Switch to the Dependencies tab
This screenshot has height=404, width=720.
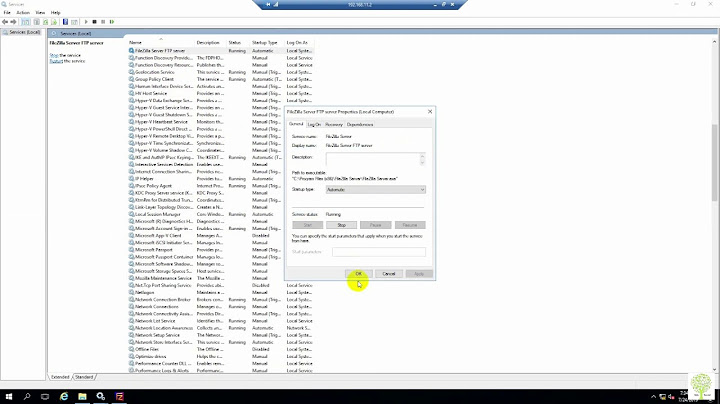(x=360, y=124)
